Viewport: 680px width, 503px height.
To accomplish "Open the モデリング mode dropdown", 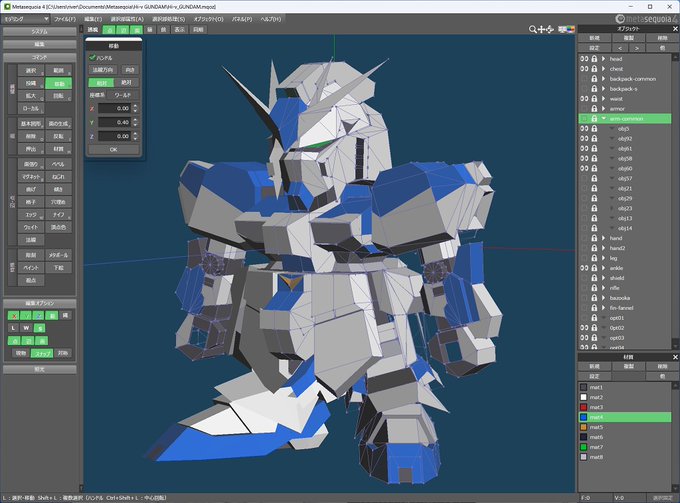I will 26,19.
